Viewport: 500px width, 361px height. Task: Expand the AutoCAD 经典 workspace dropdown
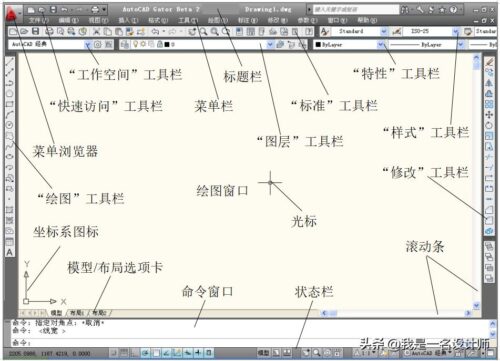(87, 44)
